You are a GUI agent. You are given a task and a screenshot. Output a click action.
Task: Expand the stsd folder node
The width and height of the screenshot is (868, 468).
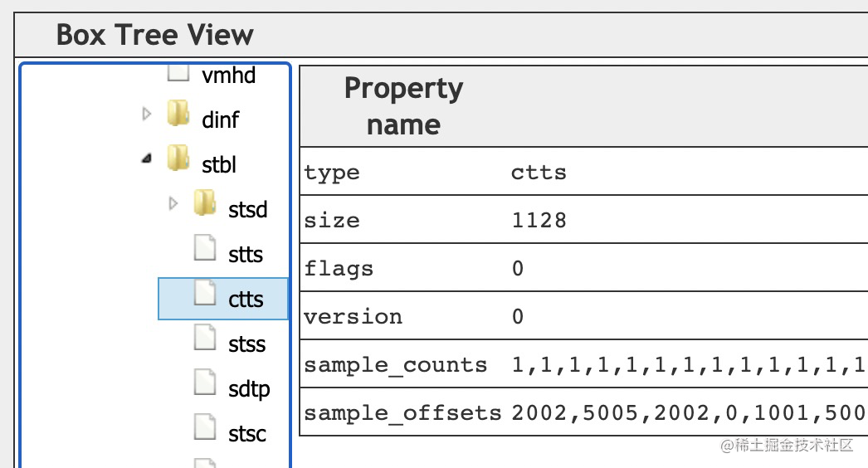tap(173, 203)
